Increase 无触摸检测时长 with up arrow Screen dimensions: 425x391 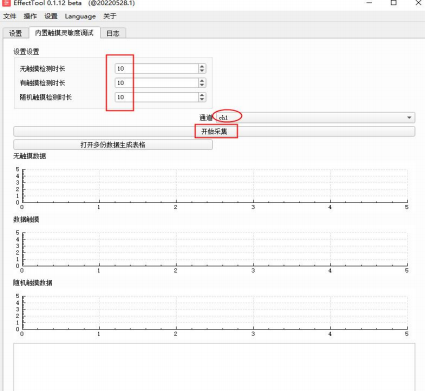click(x=202, y=66)
